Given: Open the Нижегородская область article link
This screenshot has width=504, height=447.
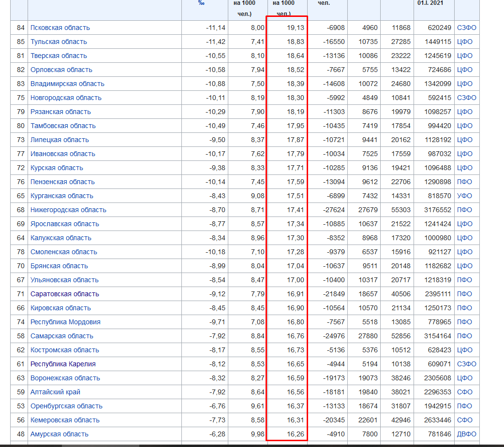Looking at the screenshot, I should [x=68, y=210].
